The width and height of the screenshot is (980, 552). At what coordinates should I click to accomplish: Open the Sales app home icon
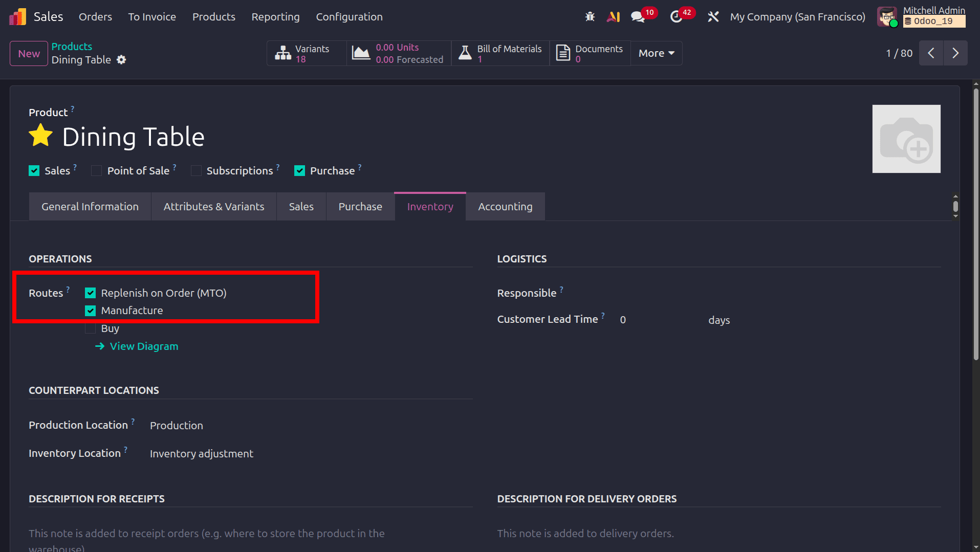tap(17, 17)
